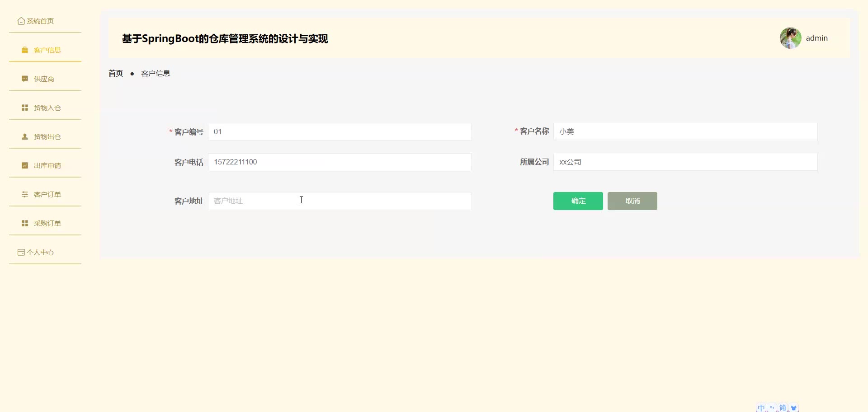Click the system title heading text
The image size is (868, 412).
pyautogui.click(x=225, y=39)
